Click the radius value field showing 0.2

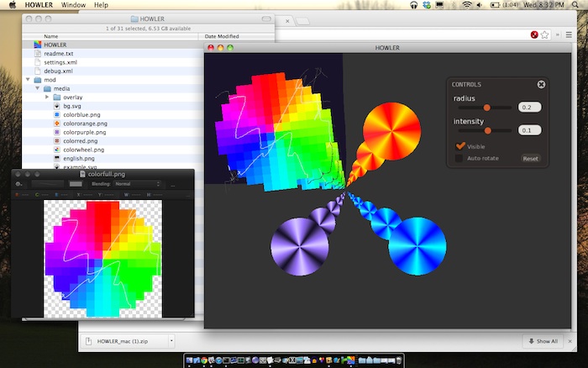[x=529, y=108]
